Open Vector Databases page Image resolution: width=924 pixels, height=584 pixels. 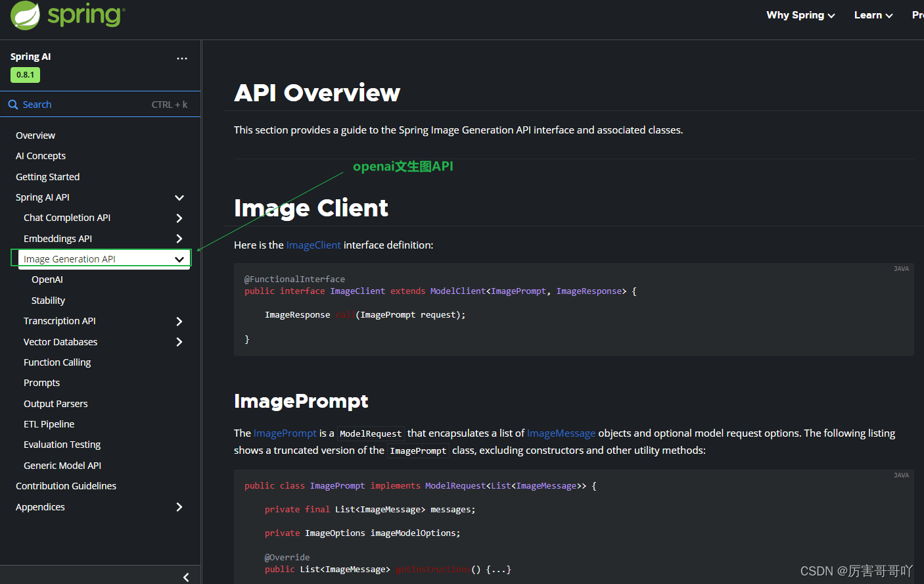(60, 342)
